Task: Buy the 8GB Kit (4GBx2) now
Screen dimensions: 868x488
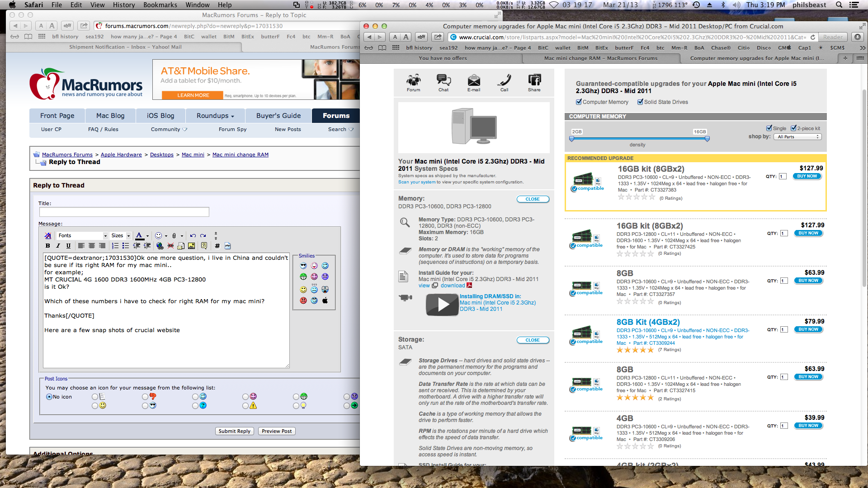Action: (x=808, y=329)
